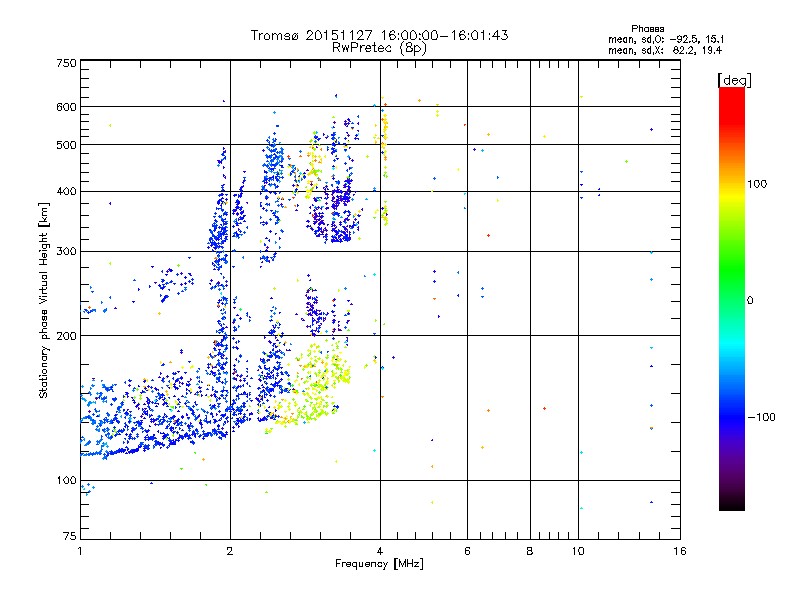Click the x-axis '2' tick label

(x=230, y=551)
